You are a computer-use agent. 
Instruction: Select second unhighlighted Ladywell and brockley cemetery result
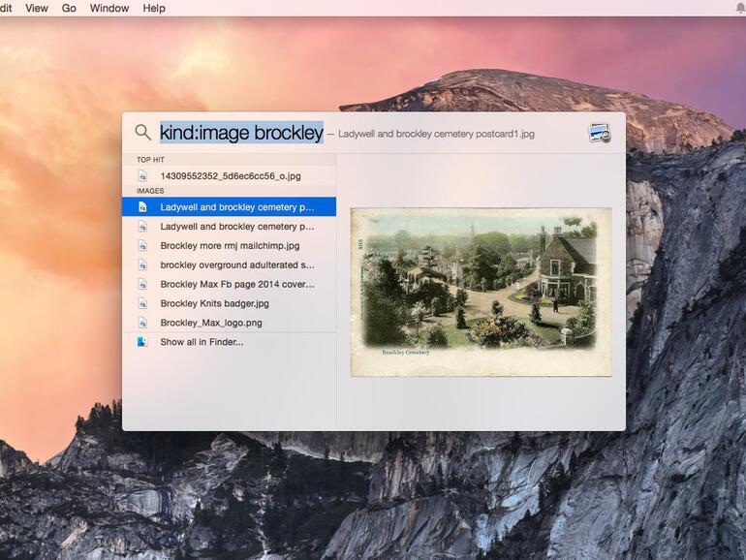(230, 227)
